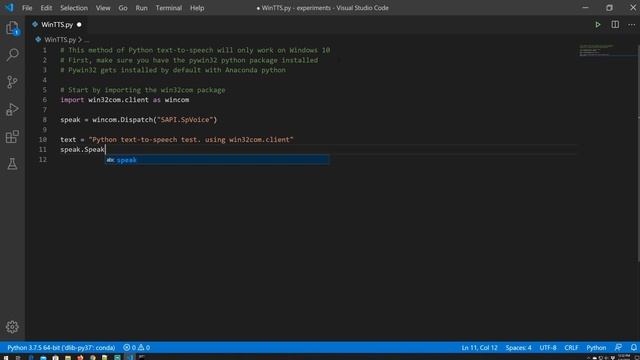The image size is (640, 360).
Task: Click comment about Anaconda python
Action: [173, 70]
